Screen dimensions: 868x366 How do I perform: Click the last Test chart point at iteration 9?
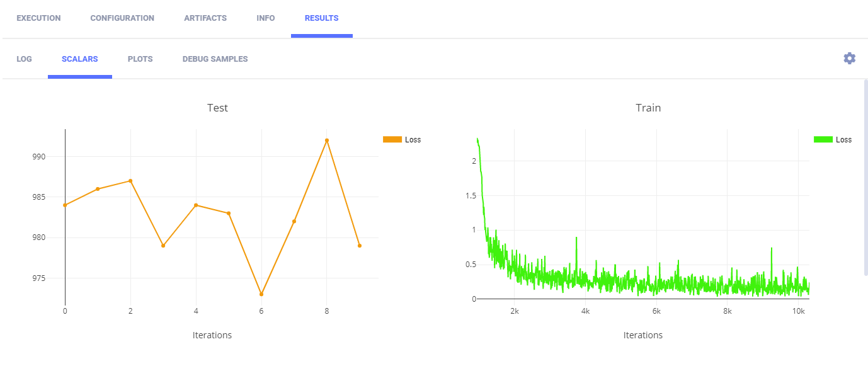point(360,246)
